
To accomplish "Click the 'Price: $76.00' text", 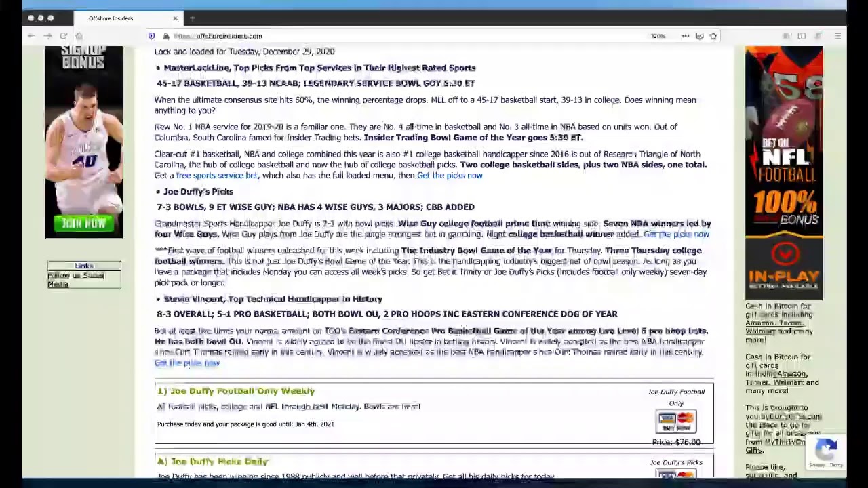I will click(x=676, y=442).
